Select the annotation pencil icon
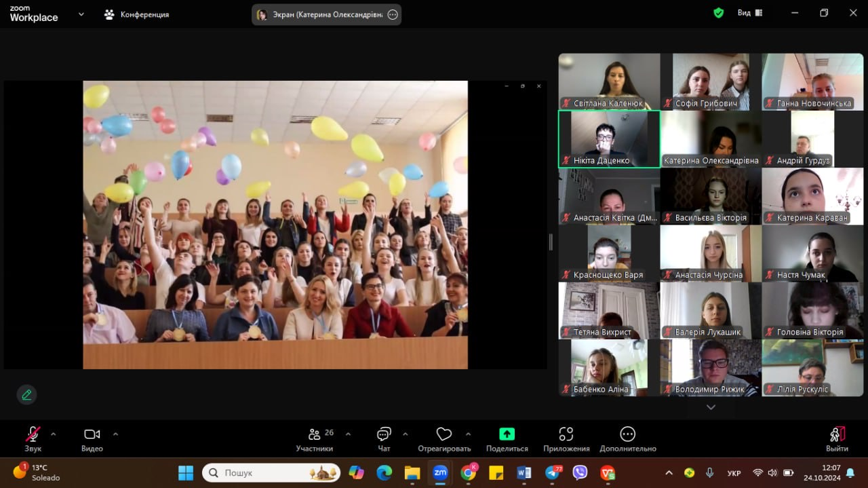 (x=26, y=394)
